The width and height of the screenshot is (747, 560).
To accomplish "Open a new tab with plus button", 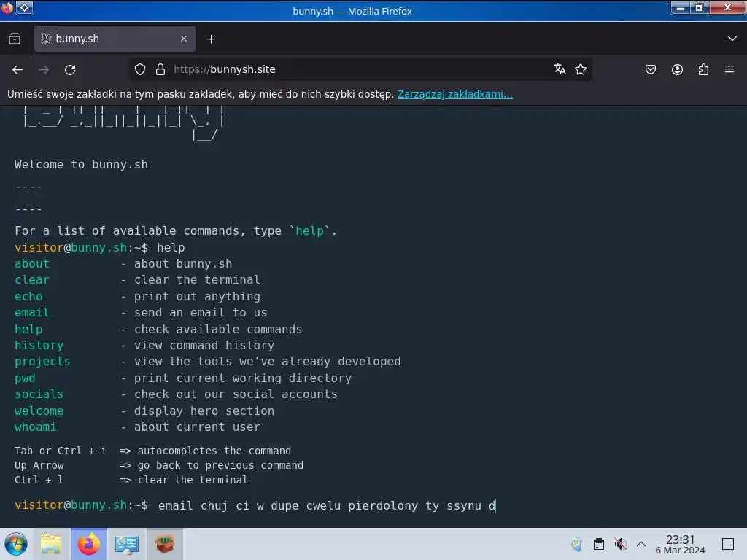I will [211, 39].
